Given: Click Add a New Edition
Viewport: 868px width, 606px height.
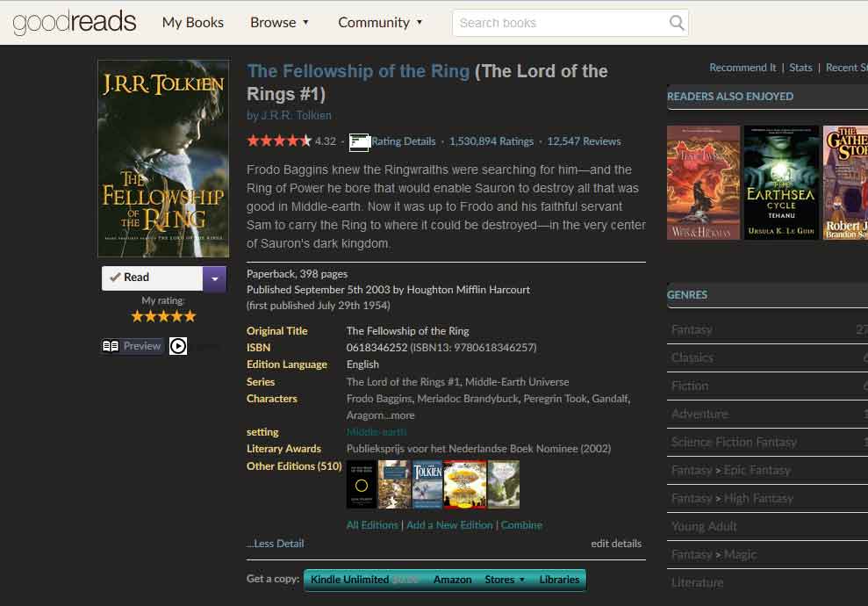Looking at the screenshot, I should tap(449, 524).
